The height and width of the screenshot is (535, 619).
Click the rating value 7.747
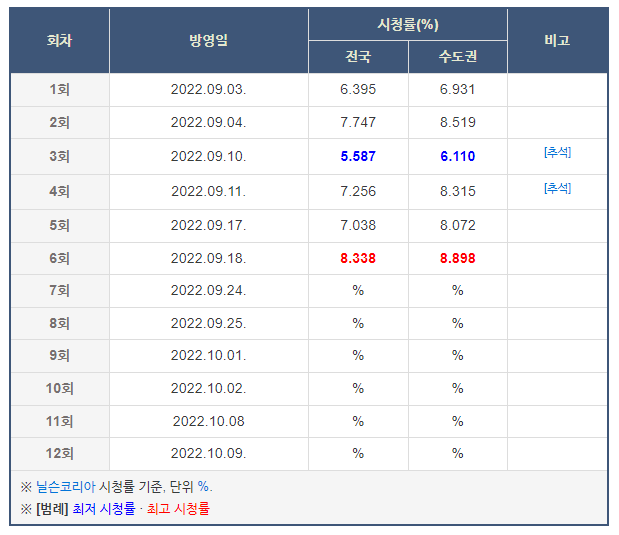pos(358,122)
